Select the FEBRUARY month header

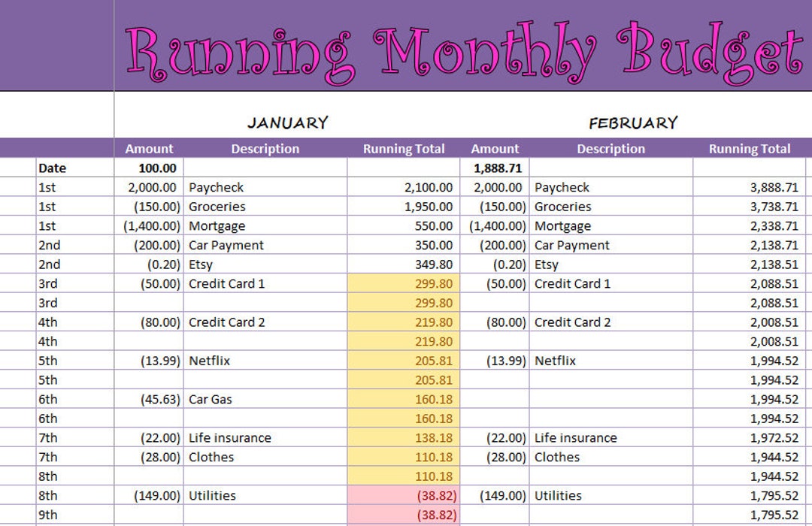coord(634,122)
